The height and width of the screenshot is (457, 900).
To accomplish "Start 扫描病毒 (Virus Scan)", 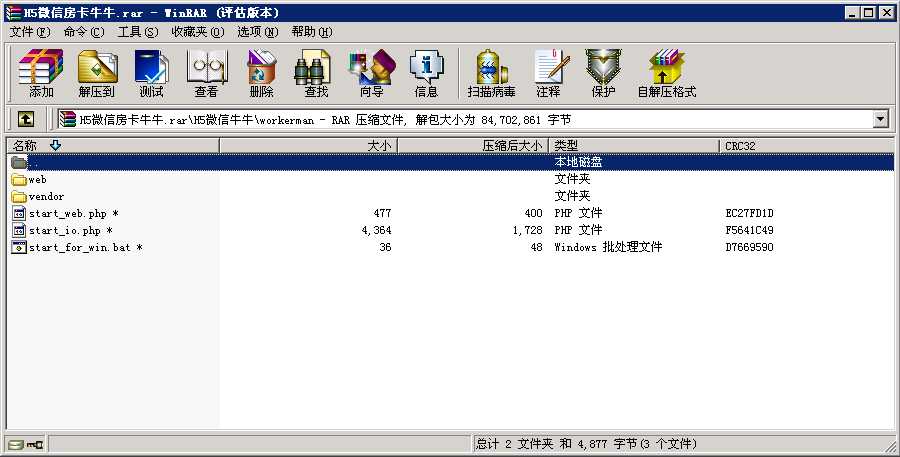I will click(492, 73).
